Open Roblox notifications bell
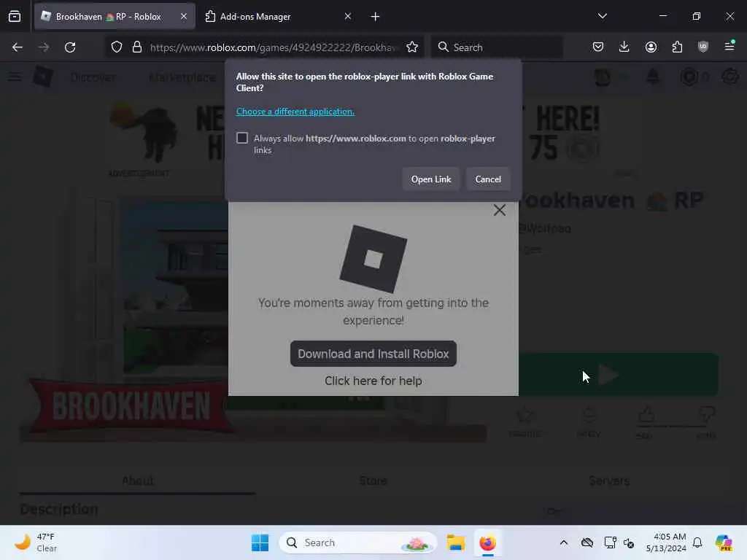The image size is (747, 560). [653, 77]
